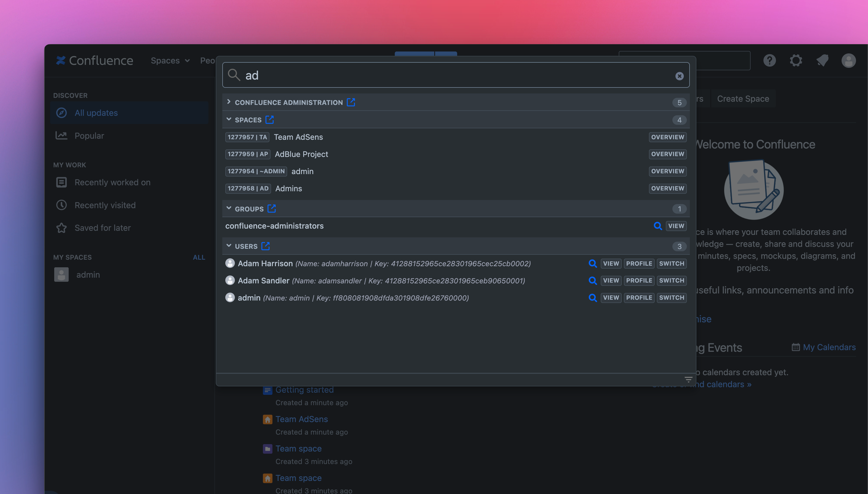Open Users section external link icon
868x494 pixels.
[266, 246]
